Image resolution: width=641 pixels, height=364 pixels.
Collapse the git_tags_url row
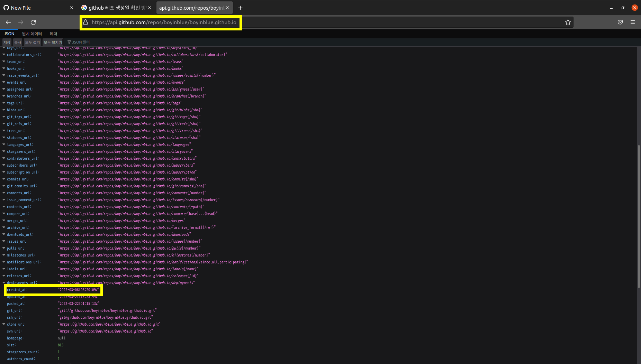coord(4,117)
